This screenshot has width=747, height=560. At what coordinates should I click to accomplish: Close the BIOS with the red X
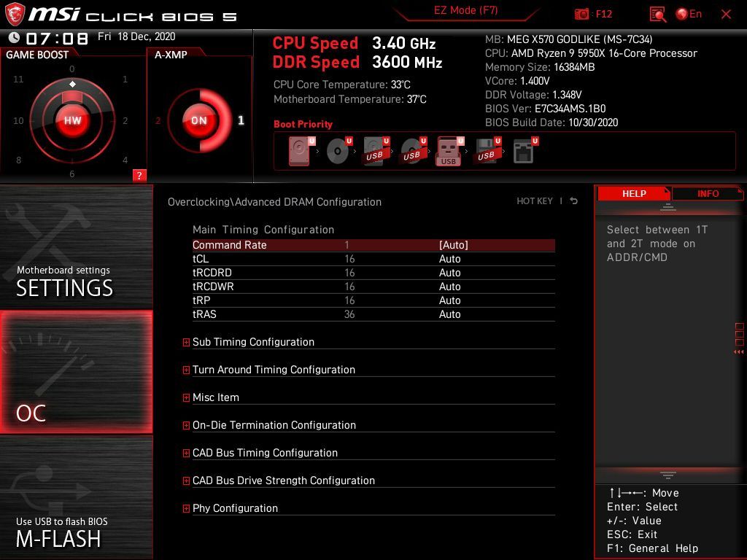click(x=726, y=15)
